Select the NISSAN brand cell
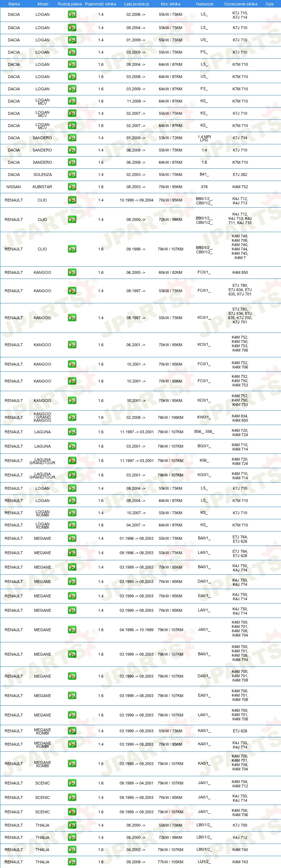The width and height of the screenshot is (281, 868). pos(14,187)
